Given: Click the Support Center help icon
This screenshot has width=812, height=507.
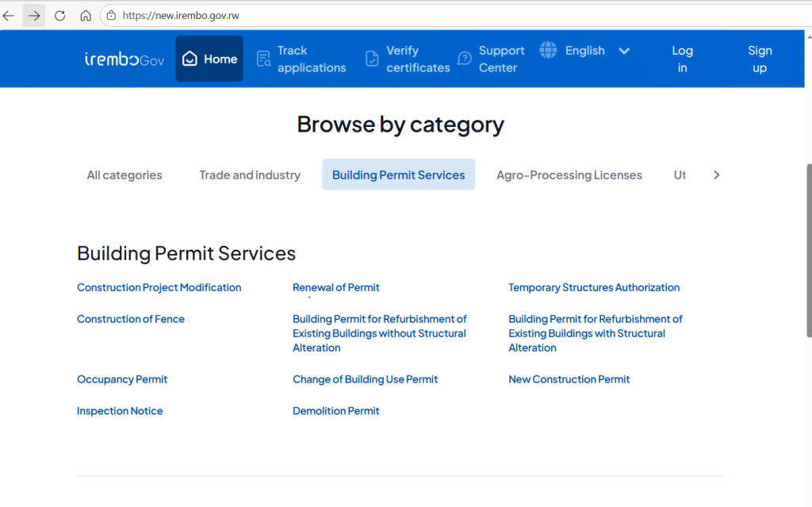Looking at the screenshot, I should coord(465,59).
